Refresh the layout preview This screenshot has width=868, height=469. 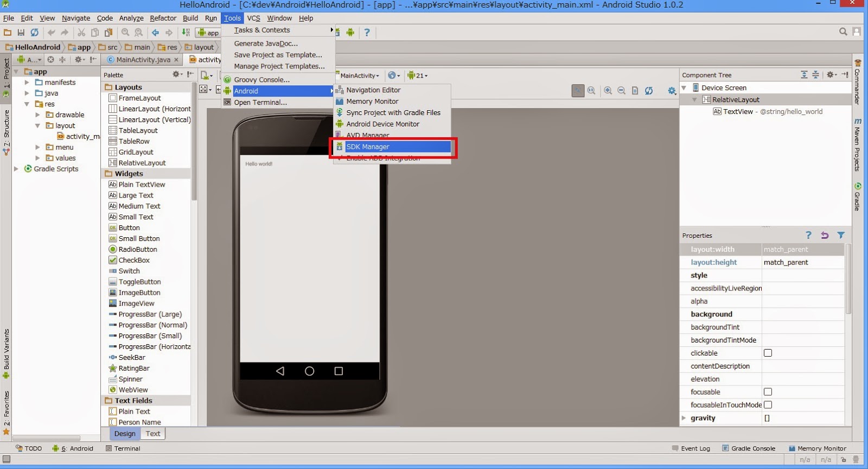point(649,91)
